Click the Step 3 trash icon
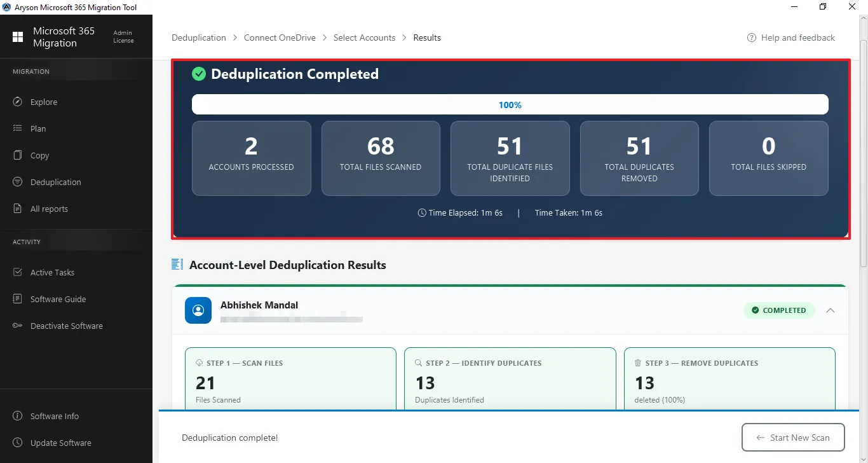The image size is (868, 463). click(638, 363)
